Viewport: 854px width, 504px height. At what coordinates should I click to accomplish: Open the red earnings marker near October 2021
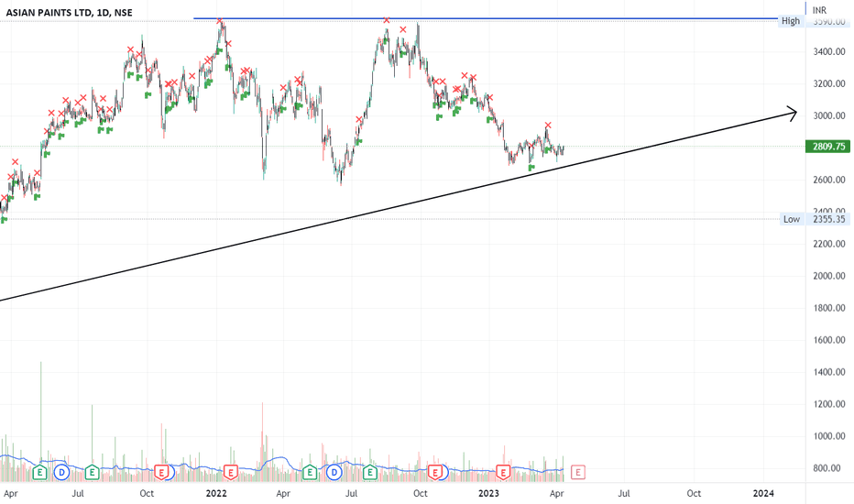click(161, 472)
